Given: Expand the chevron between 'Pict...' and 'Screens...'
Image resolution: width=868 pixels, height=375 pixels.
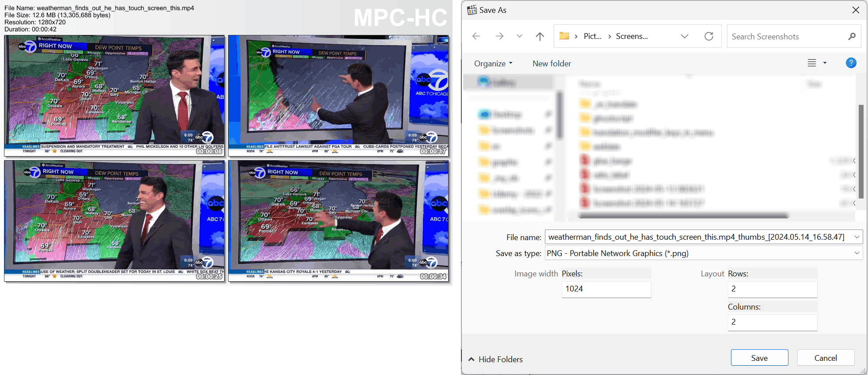Looking at the screenshot, I should (610, 36).
